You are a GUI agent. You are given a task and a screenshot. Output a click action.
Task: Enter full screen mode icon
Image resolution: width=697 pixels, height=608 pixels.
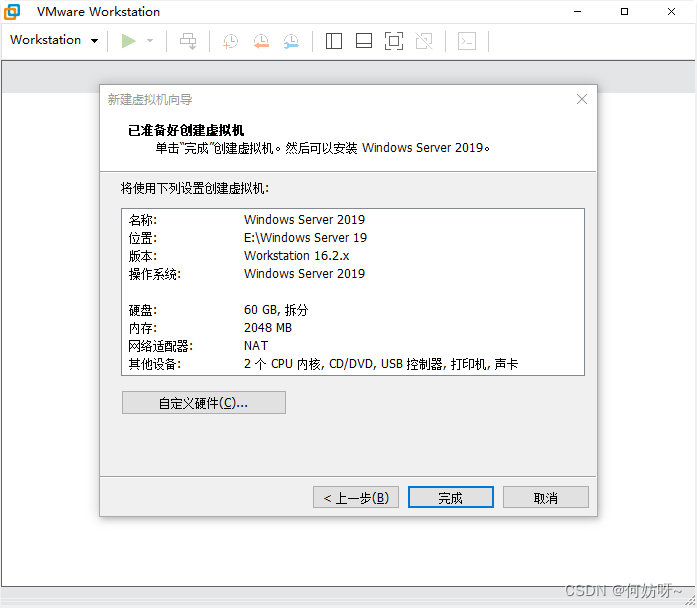[394, 41]
